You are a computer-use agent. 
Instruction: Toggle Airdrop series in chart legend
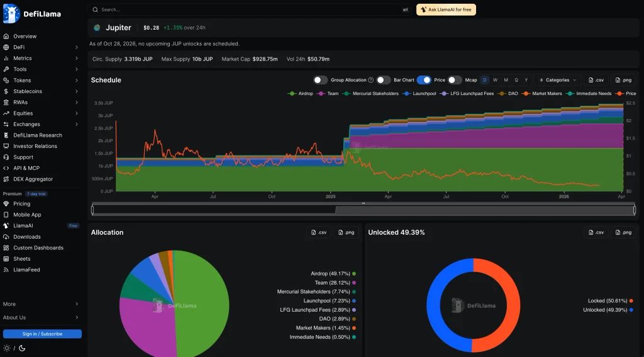(x=301, y=94)
